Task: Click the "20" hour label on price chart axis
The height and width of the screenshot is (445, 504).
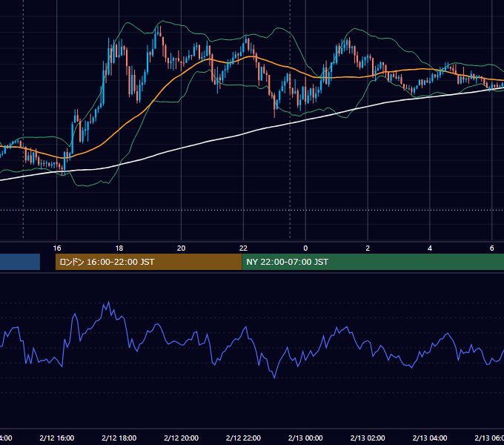Action: tap(182, 248)
